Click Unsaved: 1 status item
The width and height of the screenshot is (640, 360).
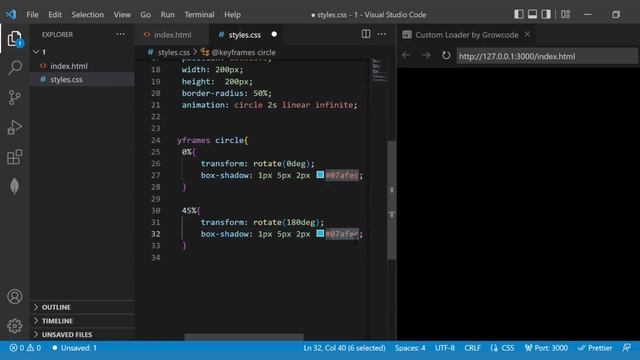click(x=74, y=348)
